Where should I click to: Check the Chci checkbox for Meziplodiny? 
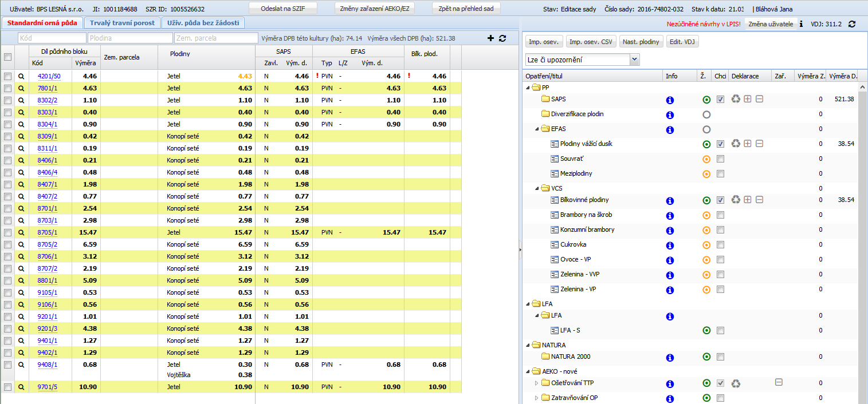coord(720,174)
